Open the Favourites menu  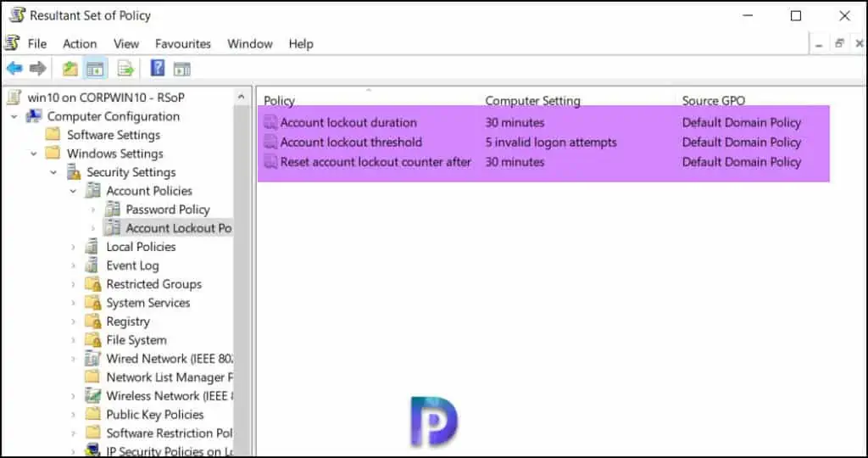coord(183,44)
